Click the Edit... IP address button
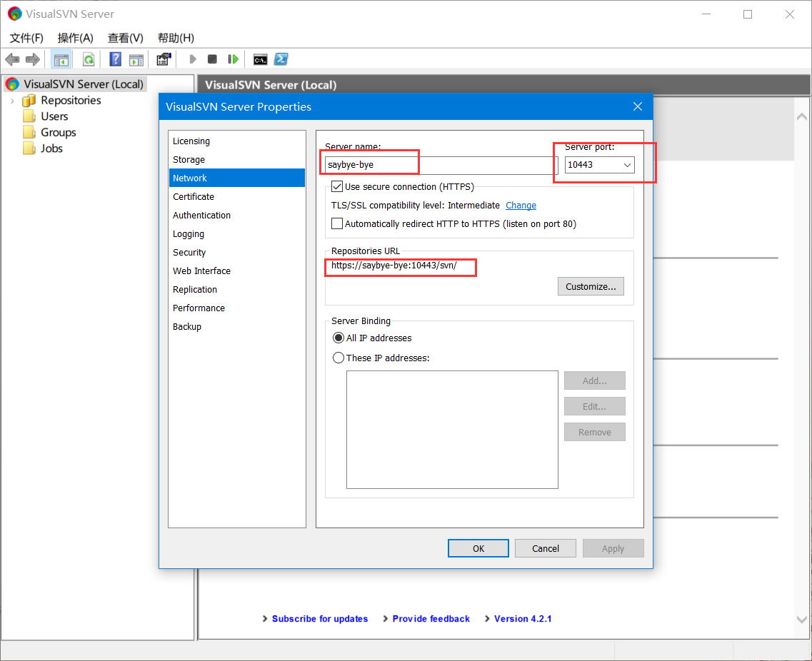The height and width of the screenshot is (661, 812). [x=594, y=407]
